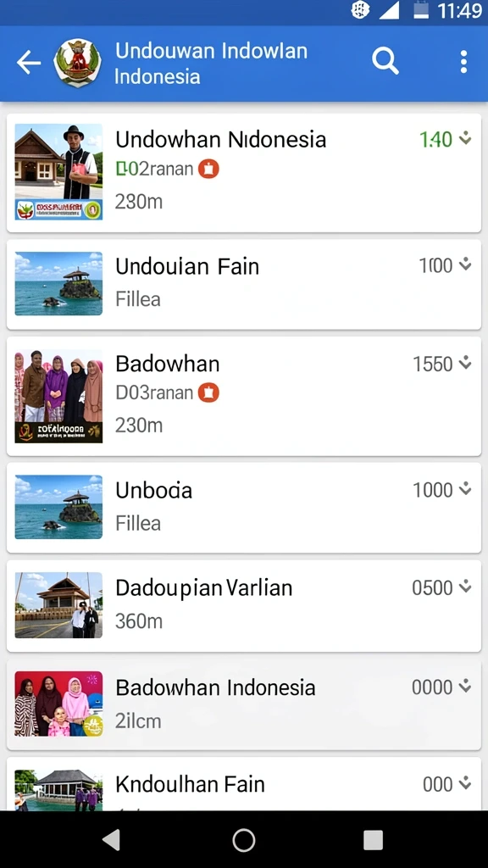This screenshot has width=488, height=868.
Task: Expand chevron next to 1550
Action: pos(465,363)
